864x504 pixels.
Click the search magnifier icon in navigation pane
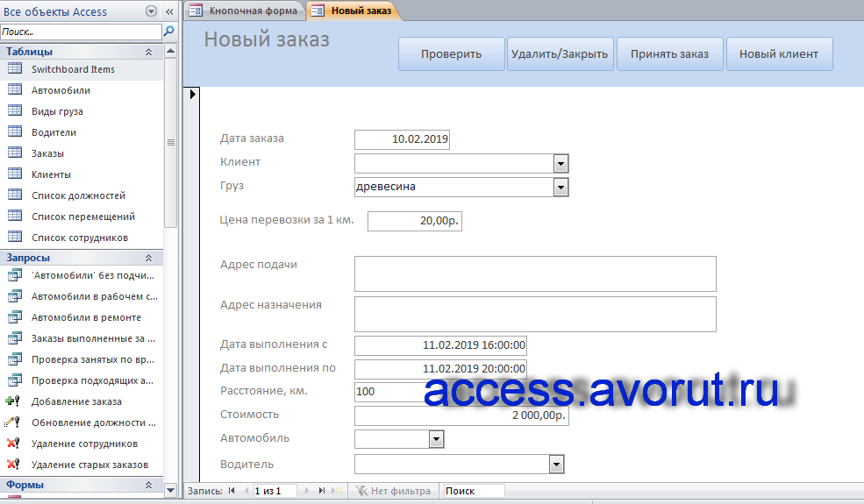tap(168, 32)
